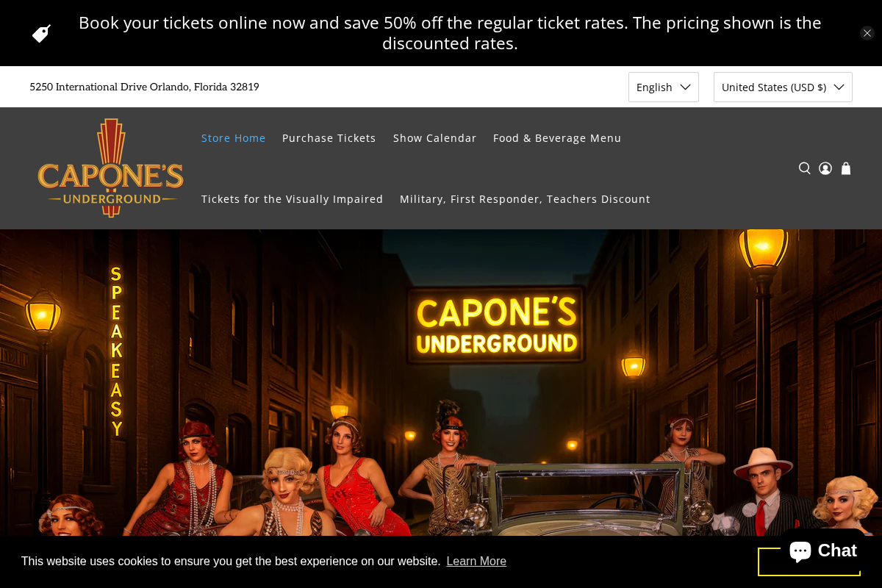The width and height of the screenshot is (882, 588).
Task: Select the Chat widget button
Action: [822, 551]
